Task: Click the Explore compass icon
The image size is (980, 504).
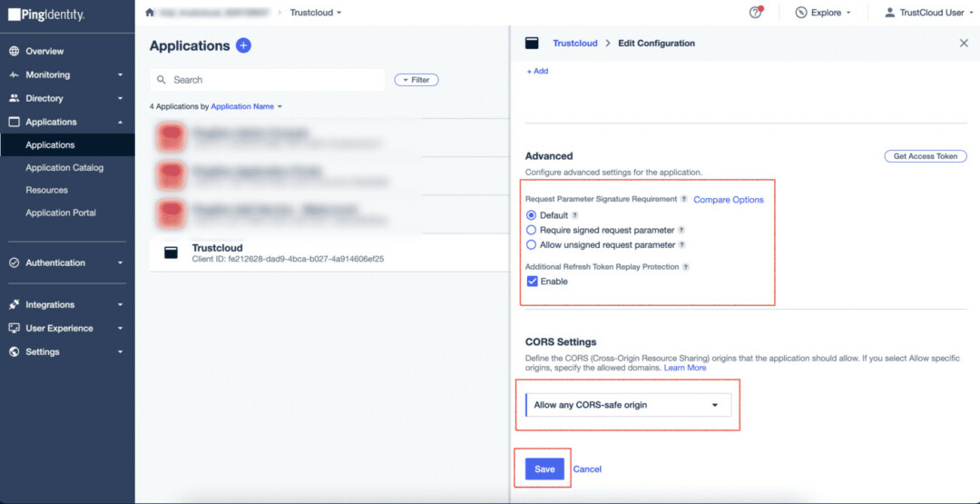Action: coord(800,13)
